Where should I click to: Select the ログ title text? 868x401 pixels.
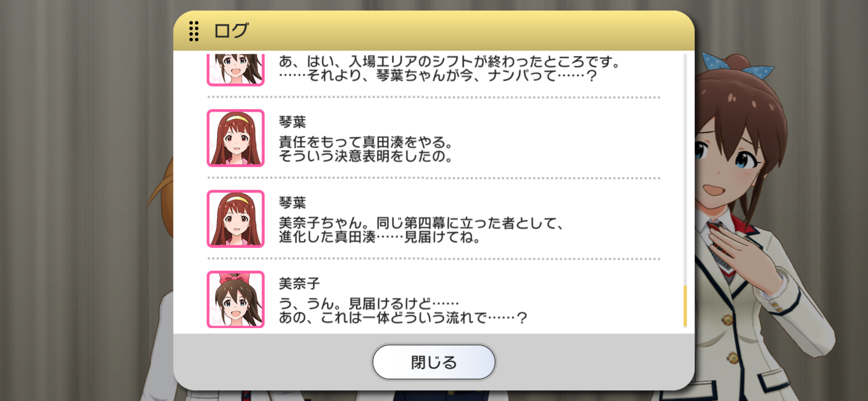point(231,31)
